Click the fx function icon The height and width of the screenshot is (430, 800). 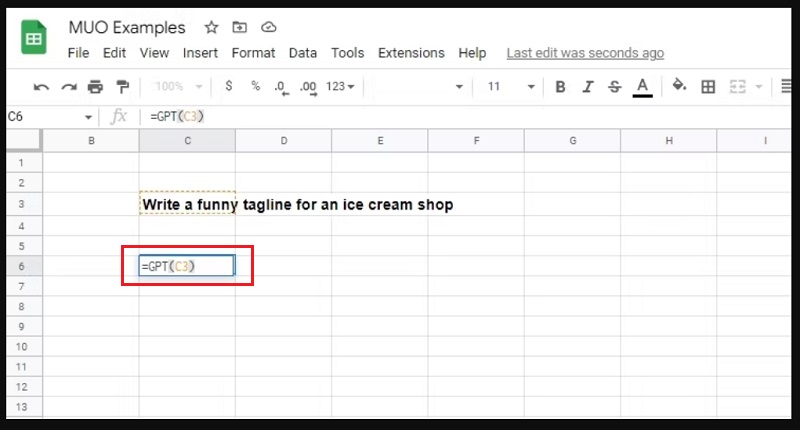coord(119,117)
